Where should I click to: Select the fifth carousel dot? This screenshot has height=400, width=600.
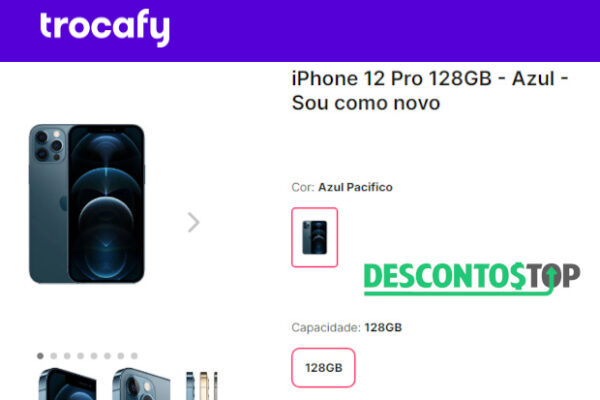(x=94, y=356)
